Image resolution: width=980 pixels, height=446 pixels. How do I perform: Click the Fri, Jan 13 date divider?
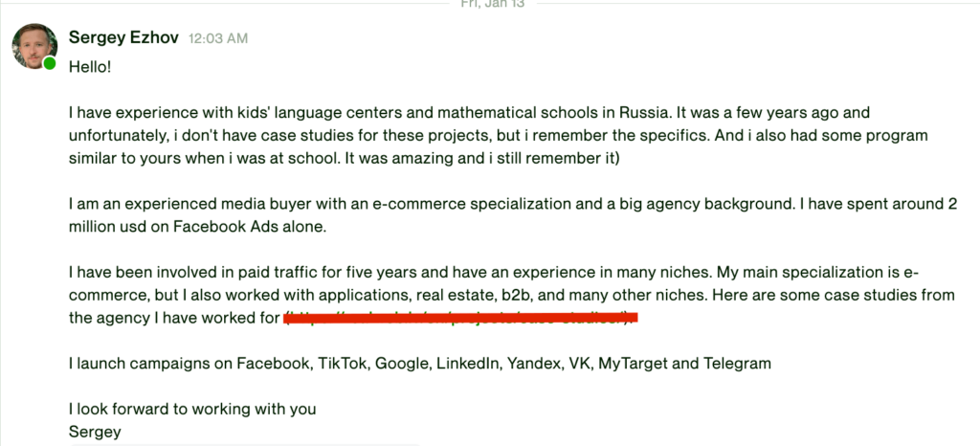(489, 4)
